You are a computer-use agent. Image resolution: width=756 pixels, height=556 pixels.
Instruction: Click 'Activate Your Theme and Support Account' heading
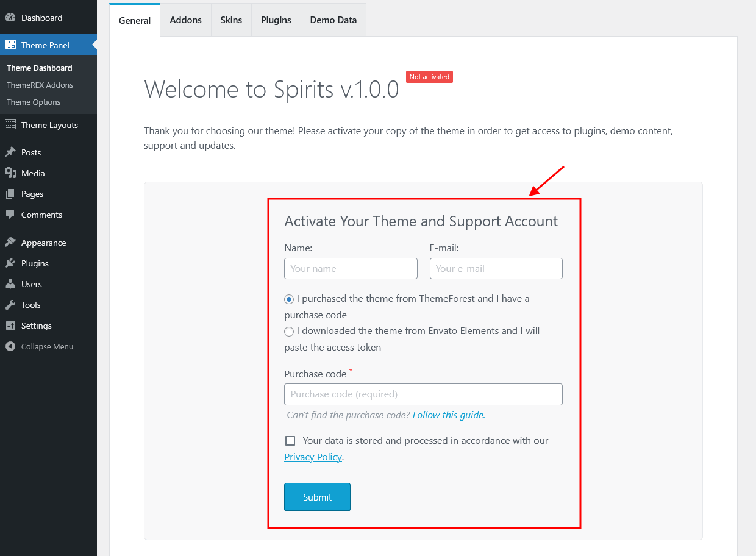(x=421, y=221)
